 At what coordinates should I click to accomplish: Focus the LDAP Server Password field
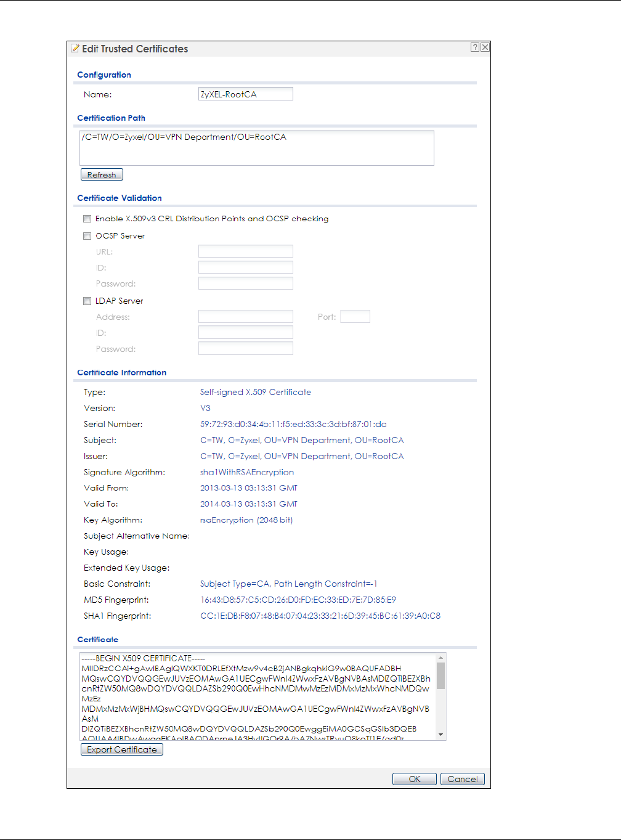[x=246, y=349]
